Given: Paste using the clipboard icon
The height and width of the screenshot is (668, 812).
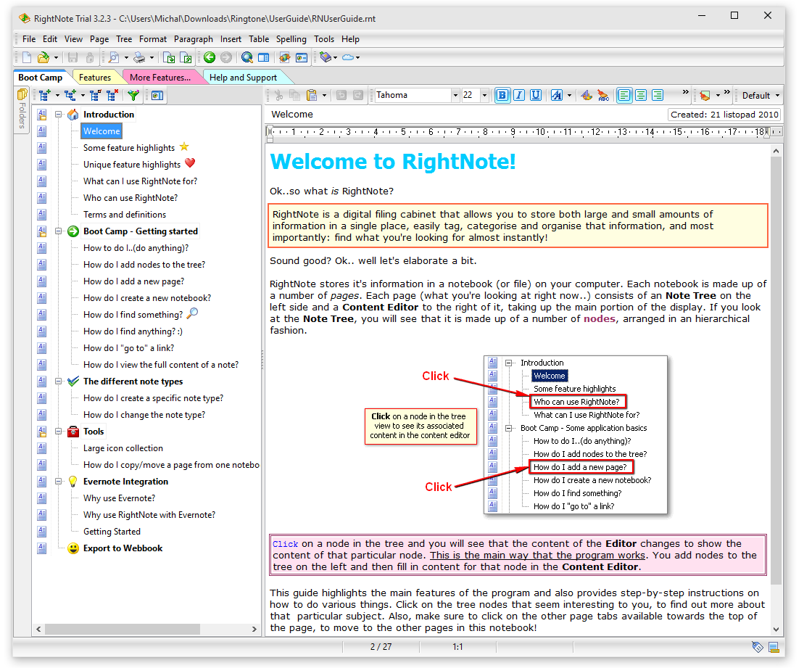Looking at the screenshot, I should click(312, 95).
